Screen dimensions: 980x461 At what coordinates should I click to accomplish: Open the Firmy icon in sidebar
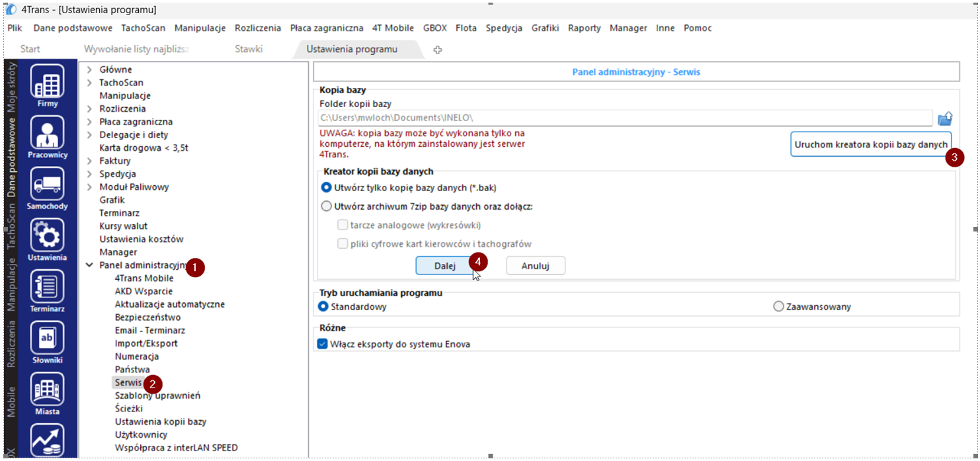[x=48, y=82]
